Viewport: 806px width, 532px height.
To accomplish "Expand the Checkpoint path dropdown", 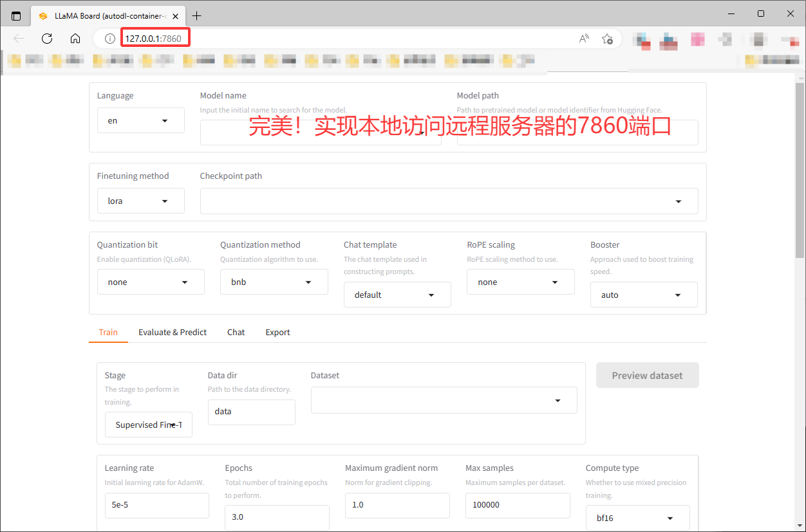I will (x=449, y=201).
